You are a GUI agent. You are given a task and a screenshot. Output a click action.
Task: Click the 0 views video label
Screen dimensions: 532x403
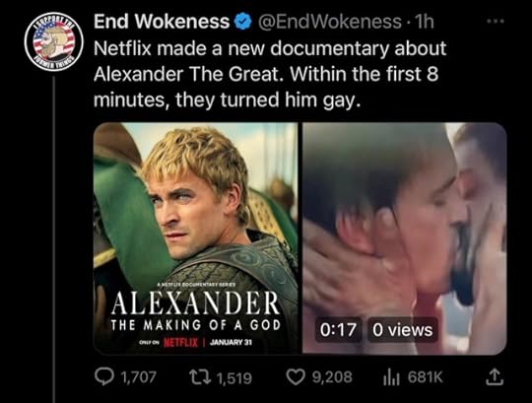pos(402,330)
